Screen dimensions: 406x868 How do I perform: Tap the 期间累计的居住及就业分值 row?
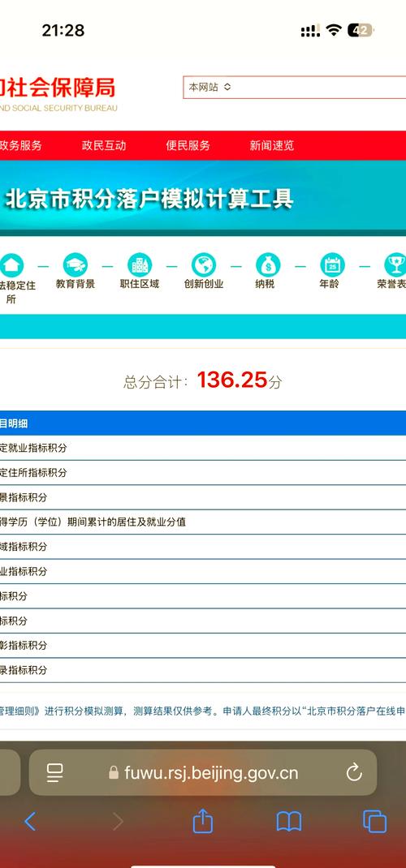tap(203, 522)
